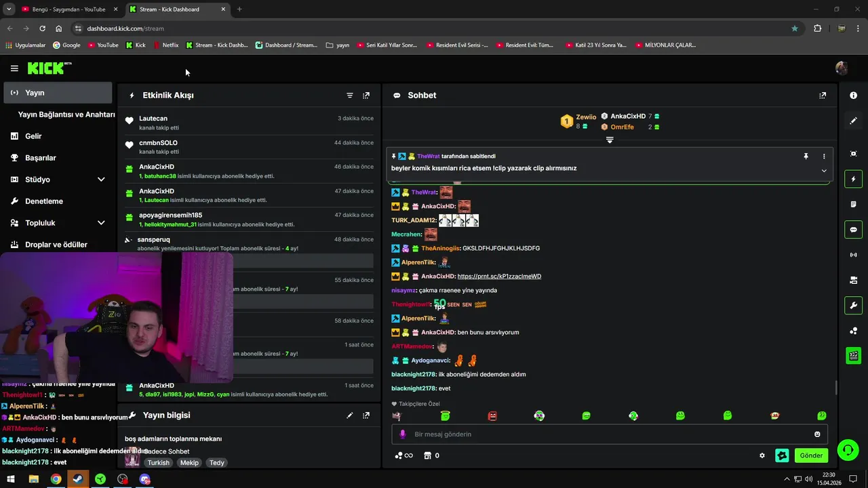Click the Tedy tag

point(216,463)
